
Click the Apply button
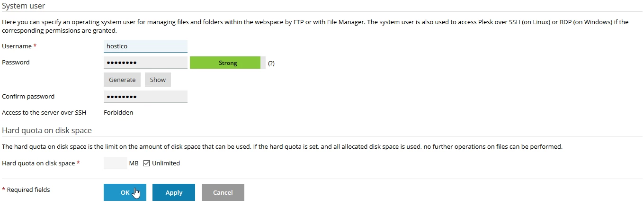[174, 192]
